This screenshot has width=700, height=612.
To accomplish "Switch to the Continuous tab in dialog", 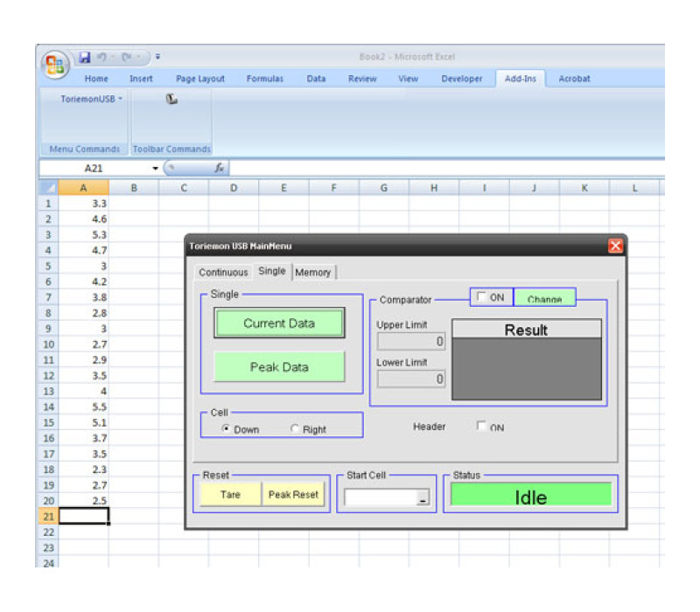I will [x=223, y=272].
